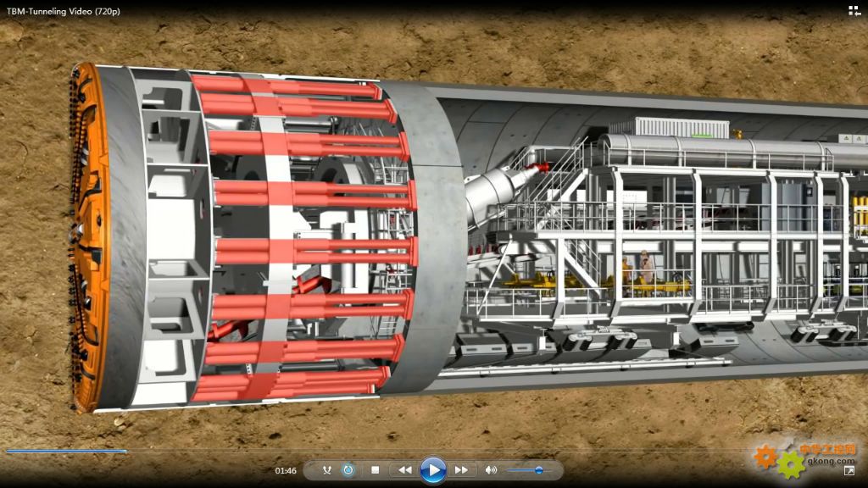Mute the player volume

(491, 470)
